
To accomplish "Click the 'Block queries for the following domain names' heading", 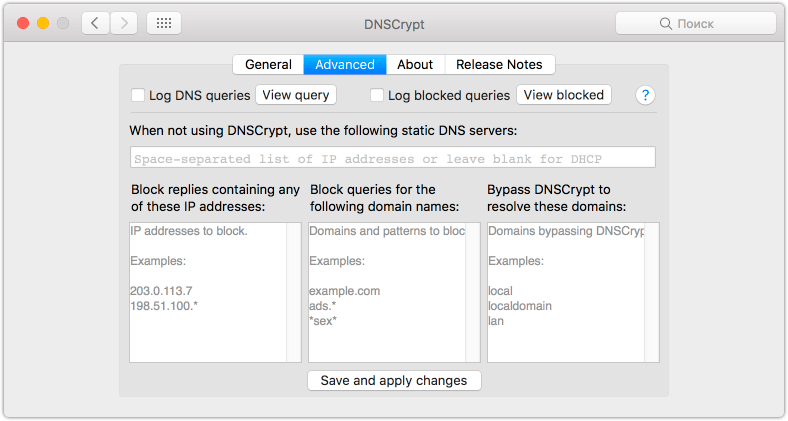I will pos(384,198).
